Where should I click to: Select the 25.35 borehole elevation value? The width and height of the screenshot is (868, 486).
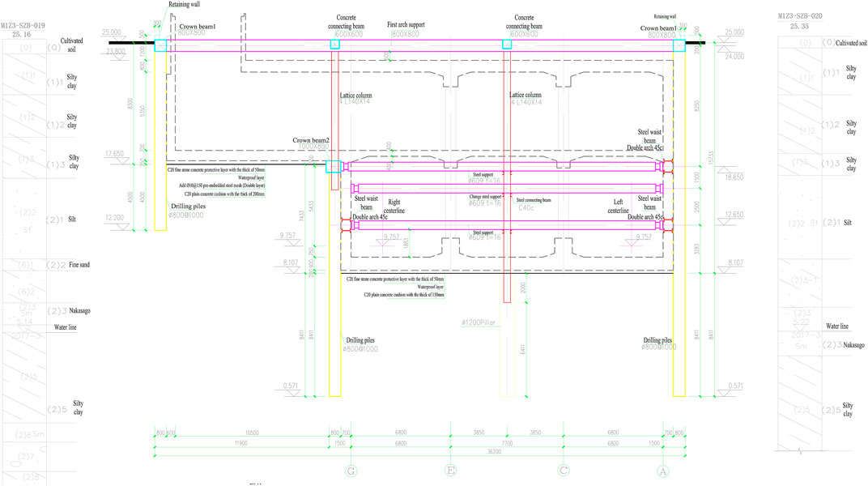tap(799, 26)
